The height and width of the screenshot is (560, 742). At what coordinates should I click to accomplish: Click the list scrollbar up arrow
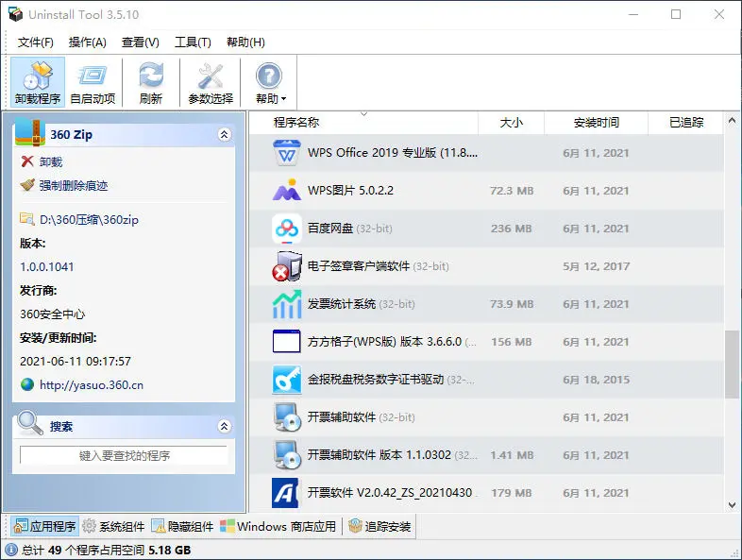coord(732,120)
